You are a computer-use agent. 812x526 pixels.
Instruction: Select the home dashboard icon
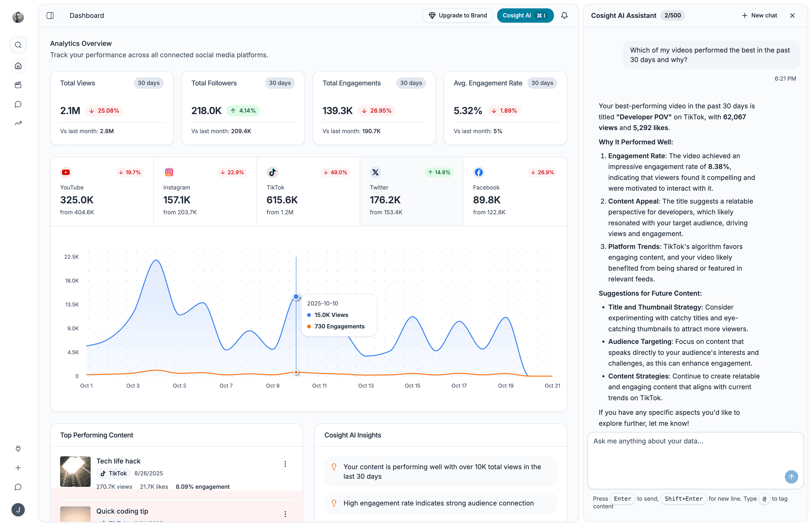(x=18, y=66)
